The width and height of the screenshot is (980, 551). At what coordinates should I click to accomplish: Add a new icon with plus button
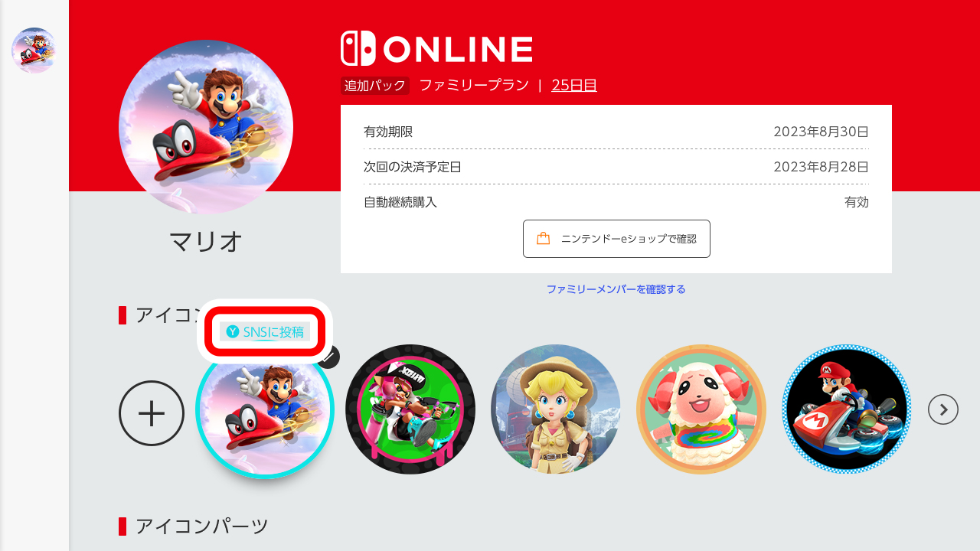tap(152, 413)
